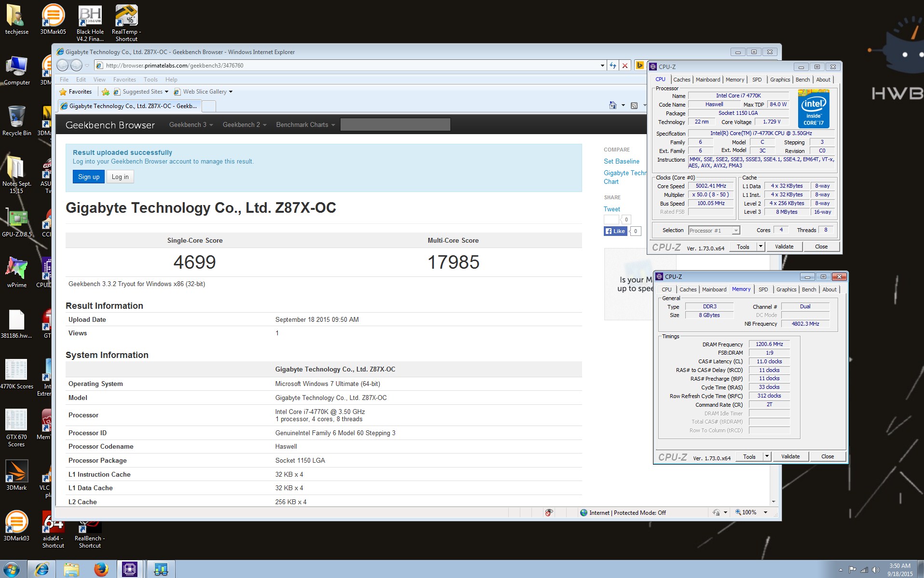Open new blank tab button in IE

pyautogui.click(x=209, y=106)
